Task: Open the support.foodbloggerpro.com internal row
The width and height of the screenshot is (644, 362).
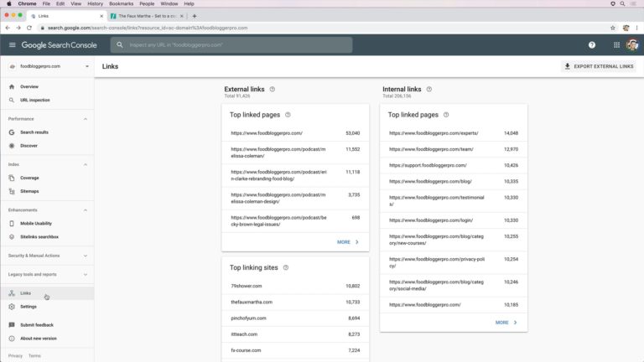Action: pos(454,165)
